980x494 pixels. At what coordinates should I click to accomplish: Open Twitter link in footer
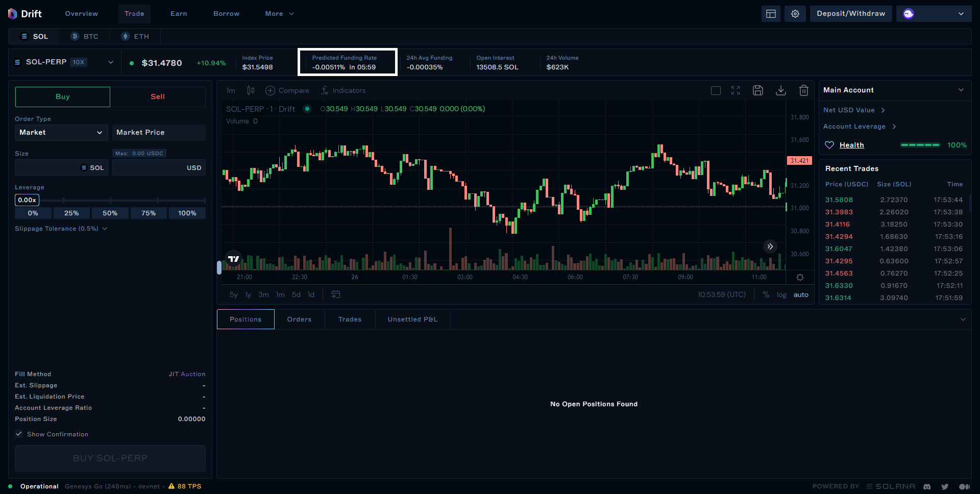point(945,486)
